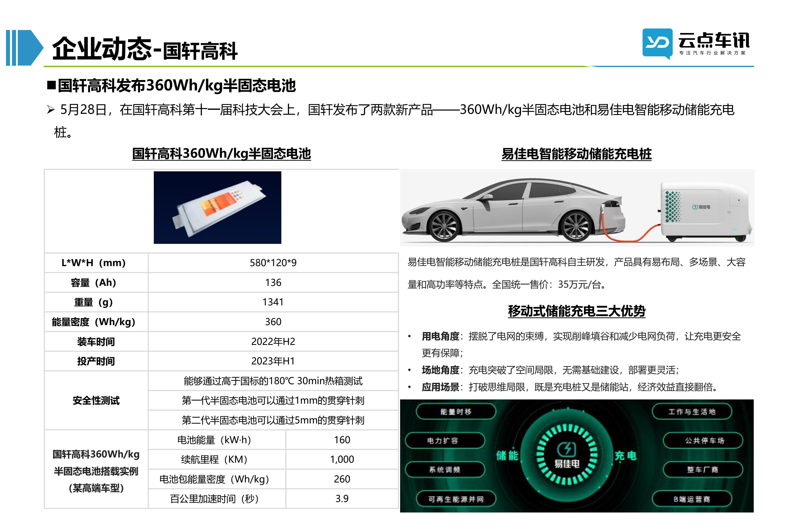The image size is (798, 532).
Task: Click the 可再生能源并网 pill button
Action: click(456, 499)
